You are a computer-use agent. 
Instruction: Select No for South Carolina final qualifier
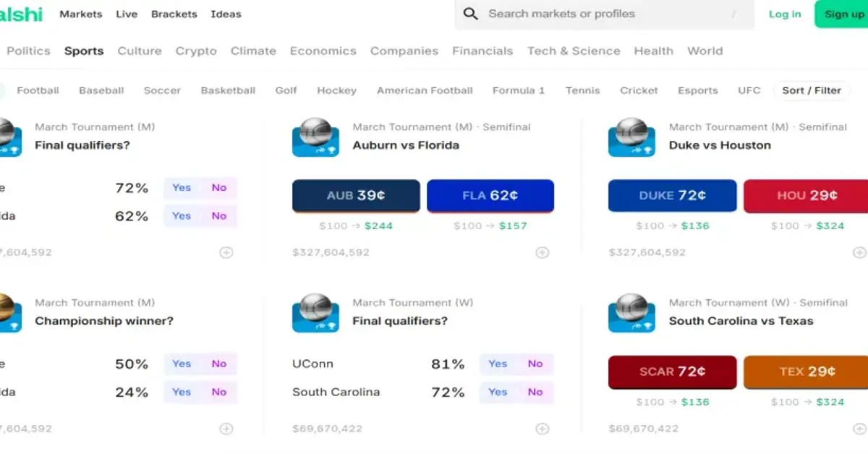pos(535,392)
